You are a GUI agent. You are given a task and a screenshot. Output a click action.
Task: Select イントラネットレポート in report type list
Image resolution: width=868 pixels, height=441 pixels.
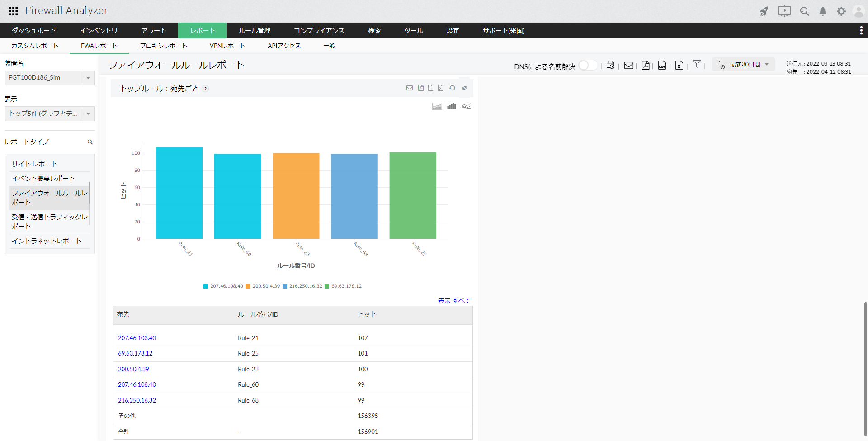(47, 241)
